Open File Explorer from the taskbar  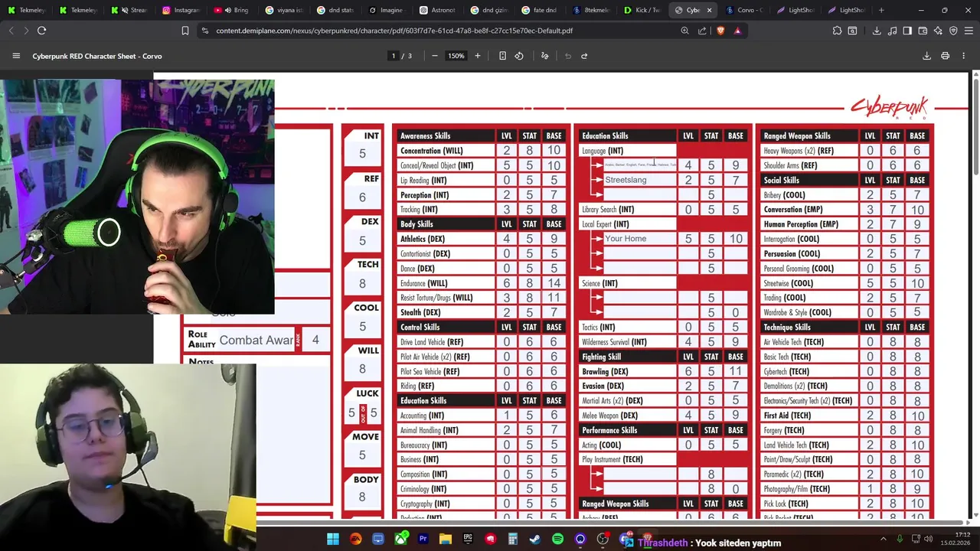coord(445,539)
